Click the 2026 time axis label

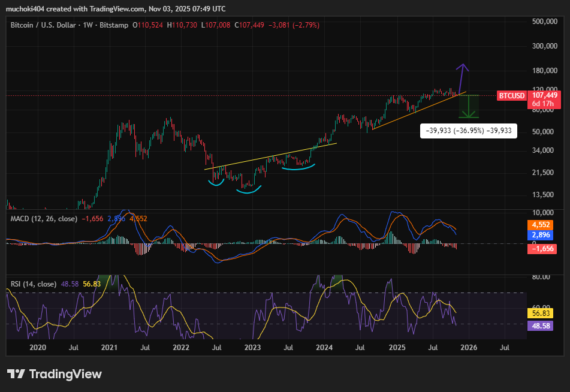point(469,348)
